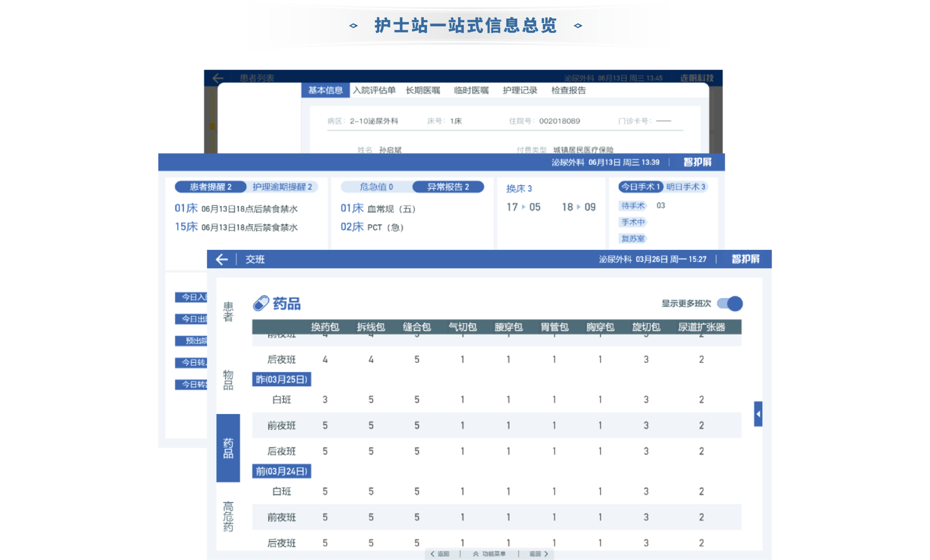Click right chevron 返回 in bottom bar
930x560 pixels.
(539, 554)
